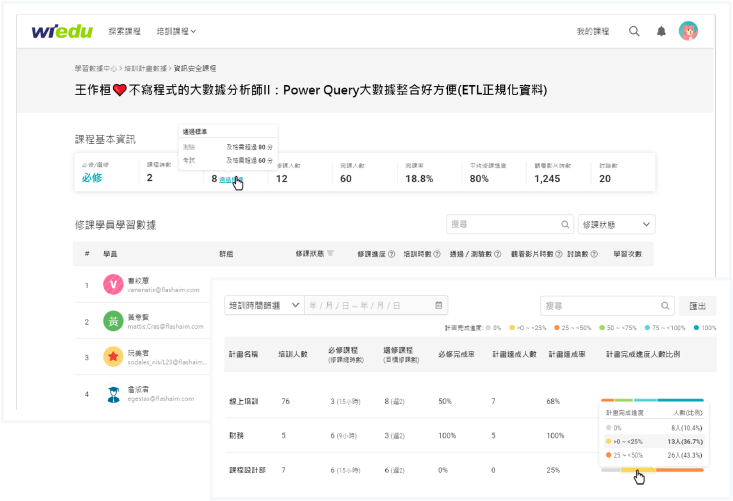Screen dimensions: 733x501
Task: Click graduate avatar of egestas student
Action: [x=113, y=394]
